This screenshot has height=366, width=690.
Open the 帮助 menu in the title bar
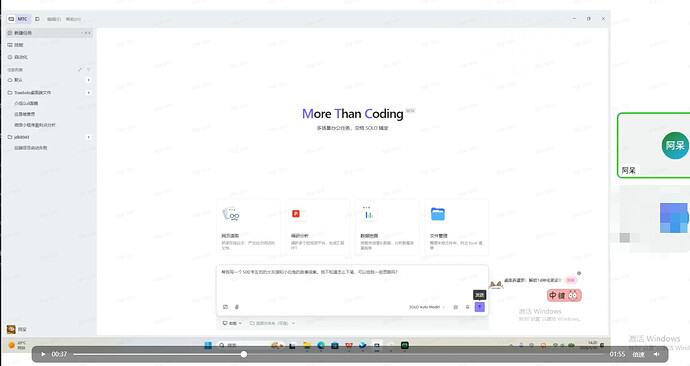coord(73,19)
